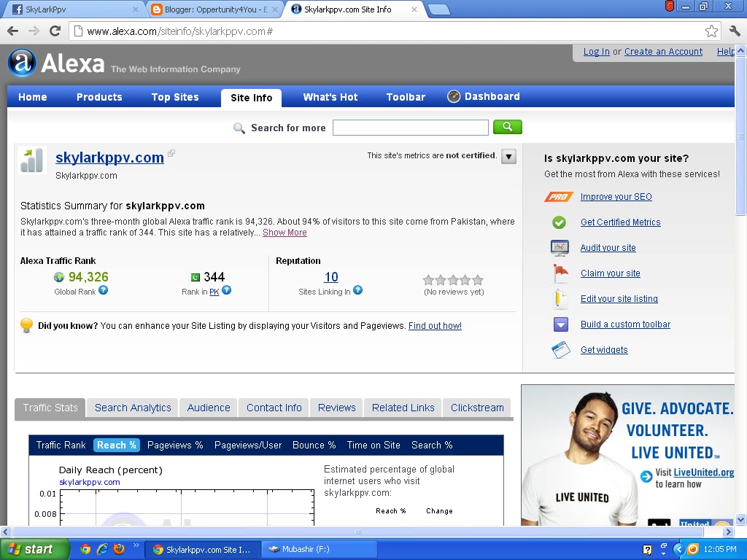This screenshot has height=560, width=747.
Task: Switch to the Contact Info tab
Action: point(274,408)
